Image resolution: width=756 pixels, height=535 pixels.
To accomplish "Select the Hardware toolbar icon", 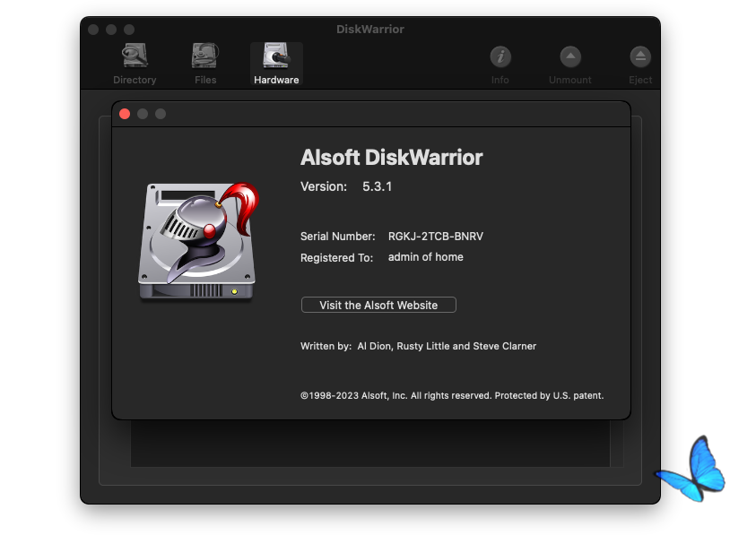I will pos(276,56).
